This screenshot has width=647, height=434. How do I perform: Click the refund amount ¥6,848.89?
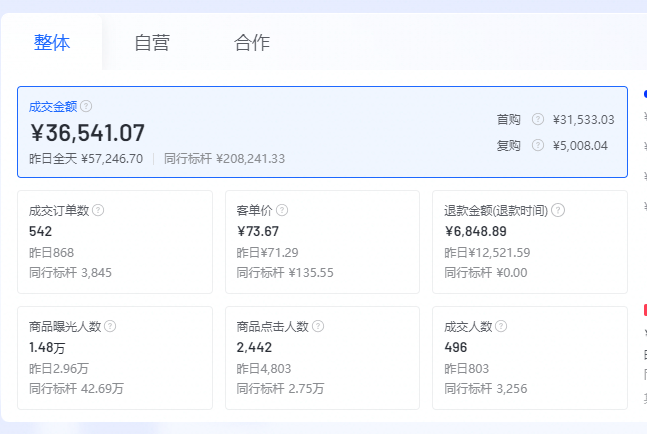tap(475, 231)
